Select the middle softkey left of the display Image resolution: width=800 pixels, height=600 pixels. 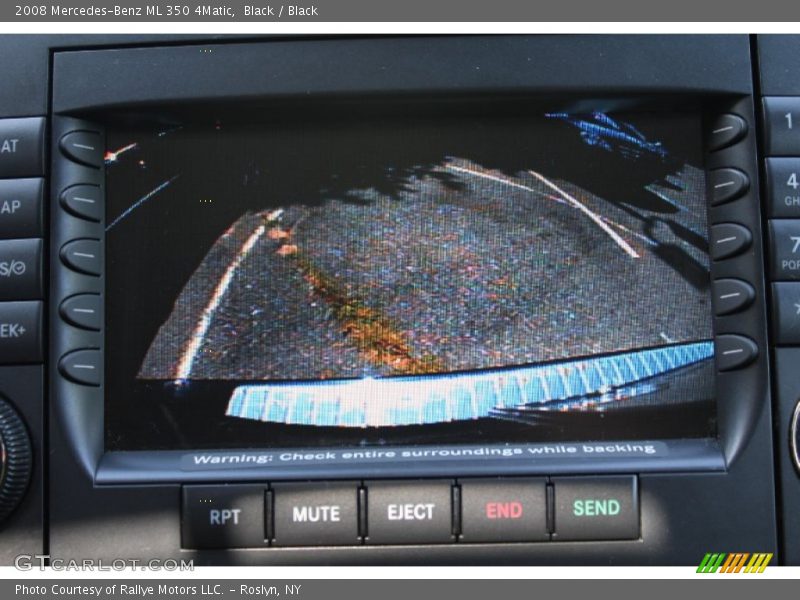82,256
